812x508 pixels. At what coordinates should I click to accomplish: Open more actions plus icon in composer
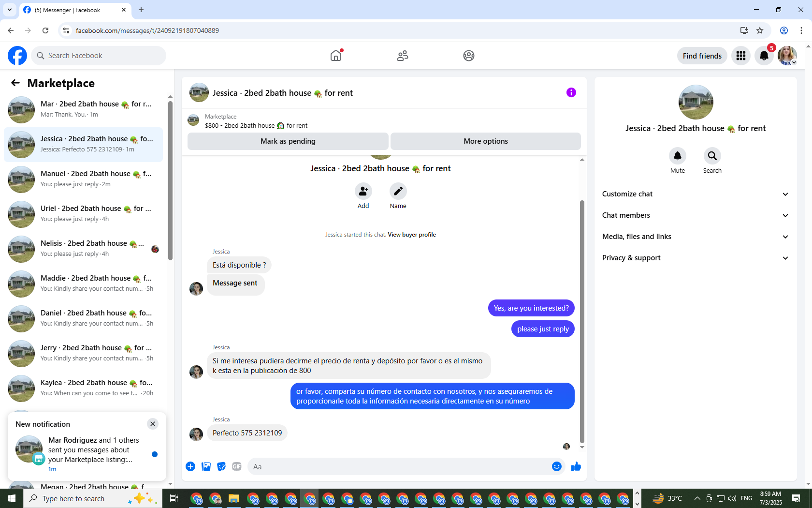[x=190, y=466]
